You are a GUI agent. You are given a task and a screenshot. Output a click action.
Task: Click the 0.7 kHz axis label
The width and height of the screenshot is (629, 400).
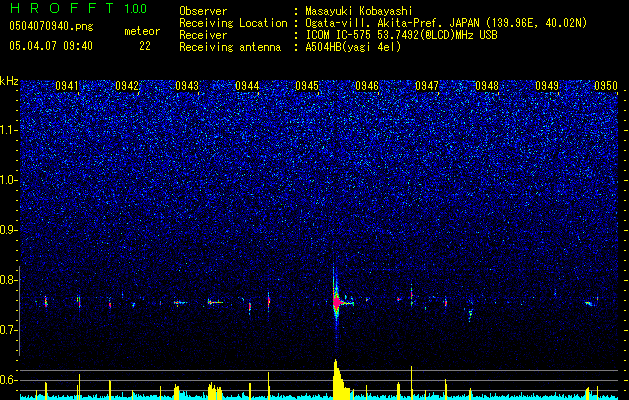click(x=9, y=330)
